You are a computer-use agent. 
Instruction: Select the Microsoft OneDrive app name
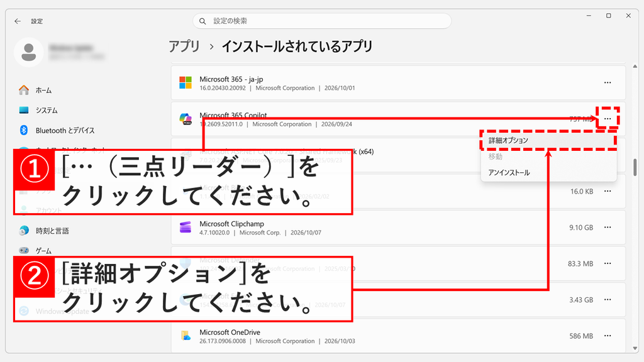click(x=230, y=332)
